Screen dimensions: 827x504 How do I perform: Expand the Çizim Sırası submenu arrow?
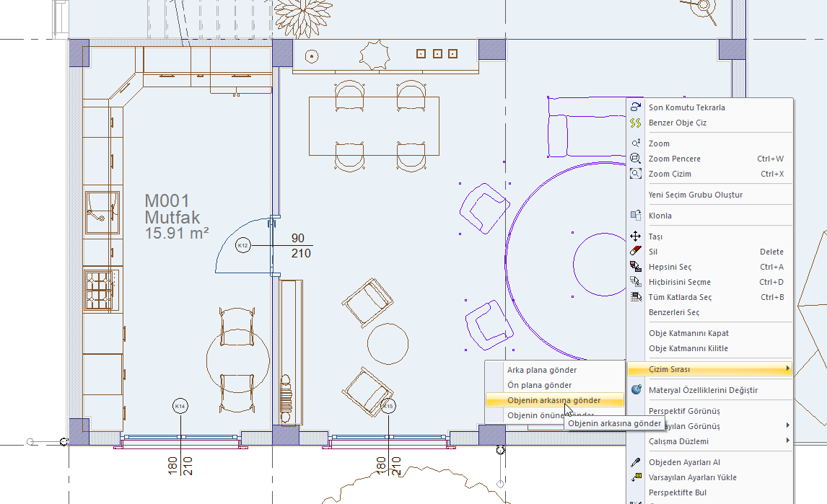point(787,369)
